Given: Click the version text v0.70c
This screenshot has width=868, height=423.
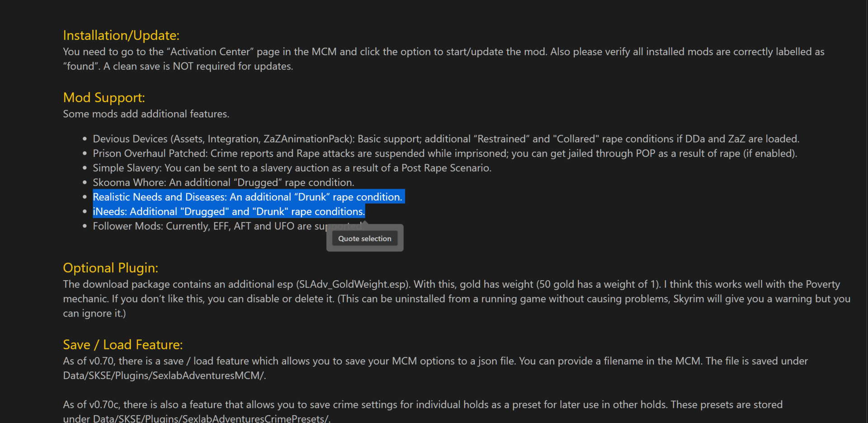Looking at the screenshot, I should [104, 404].
